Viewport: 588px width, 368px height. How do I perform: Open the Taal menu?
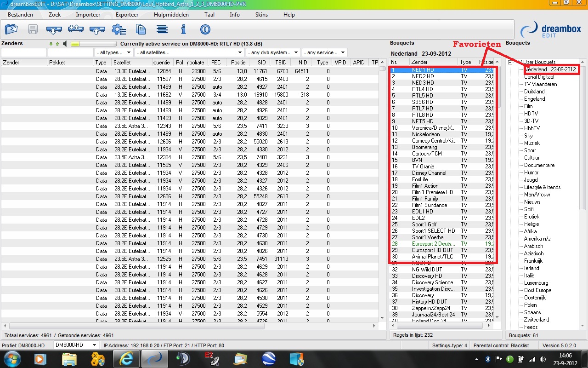pyautogui.click(x=209, y=15)
